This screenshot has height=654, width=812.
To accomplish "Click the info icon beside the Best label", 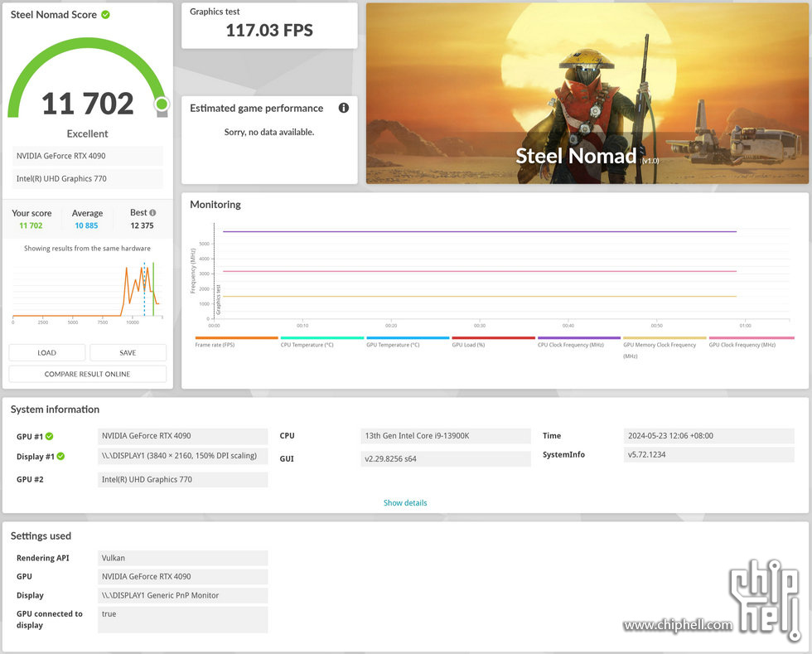I will click(152, 212).
